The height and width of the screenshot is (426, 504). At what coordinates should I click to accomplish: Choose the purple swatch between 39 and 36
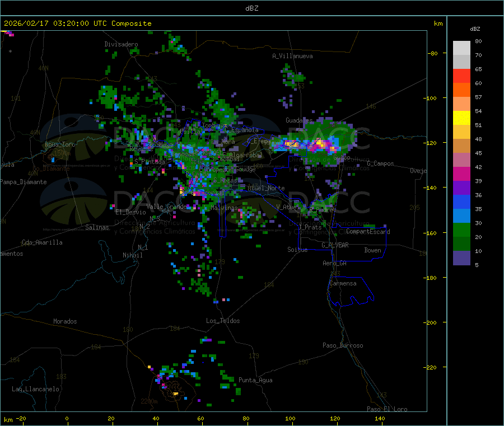click(x=461, y=188)
